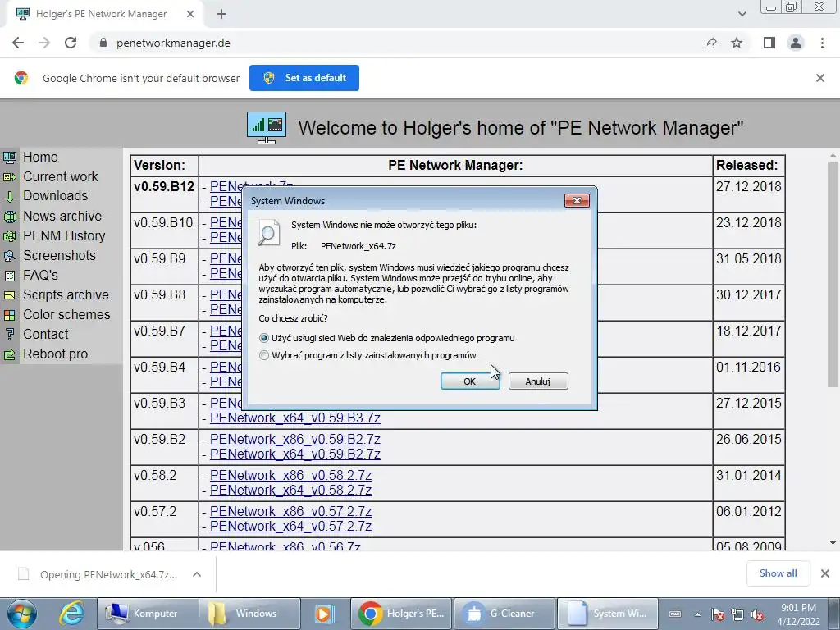
Task: Open the Chrome side panel icon
Action: point(769,43)
